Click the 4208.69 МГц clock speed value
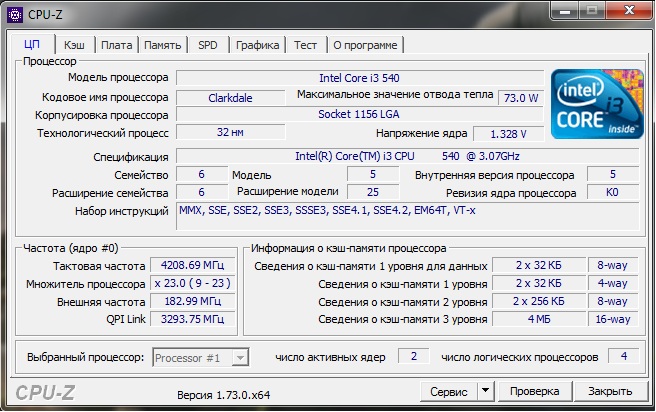The height and width of the screenshot is (412, 656). click(x=192, y=265)
